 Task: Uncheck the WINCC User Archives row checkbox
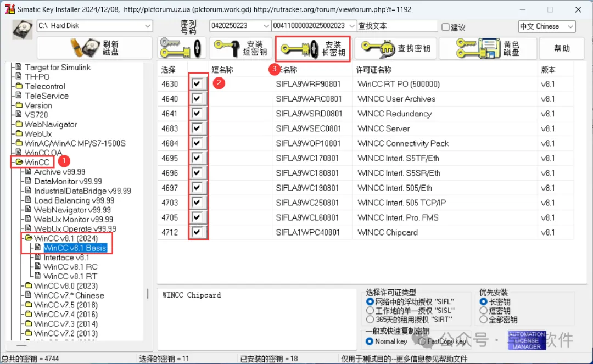click(197, 99)
